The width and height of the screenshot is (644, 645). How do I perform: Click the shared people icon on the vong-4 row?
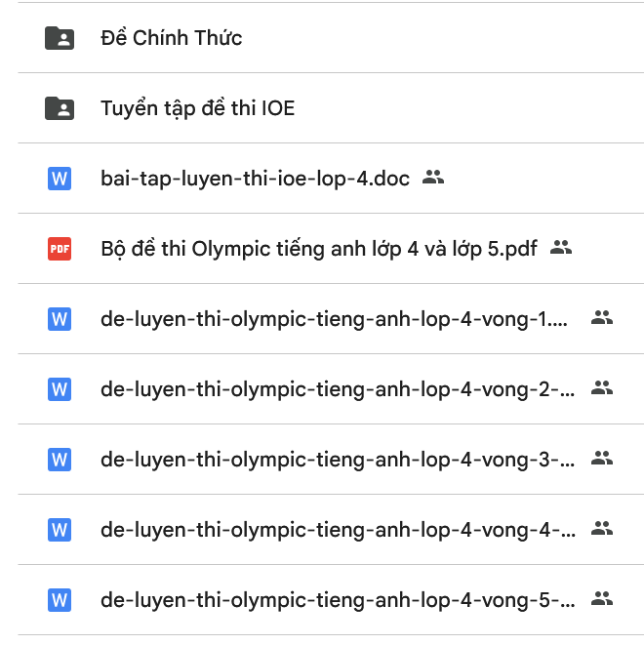point(602,529)
